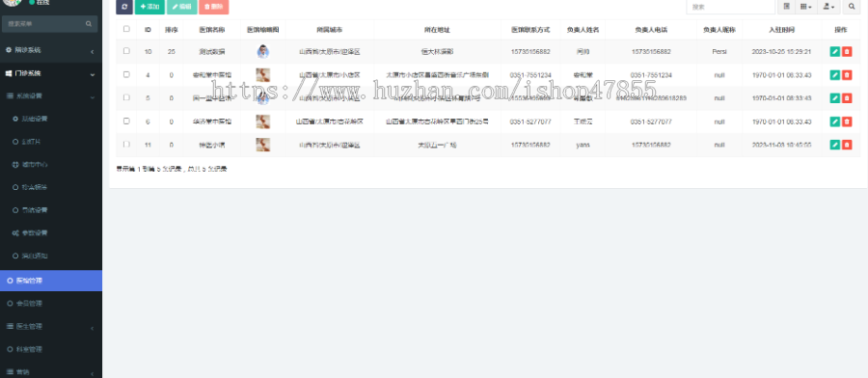868x378 pixels.
Task: Click the '0351-7551234' contact cell in row ID 4
Action: pyautogui.click(x=529, y=75)
